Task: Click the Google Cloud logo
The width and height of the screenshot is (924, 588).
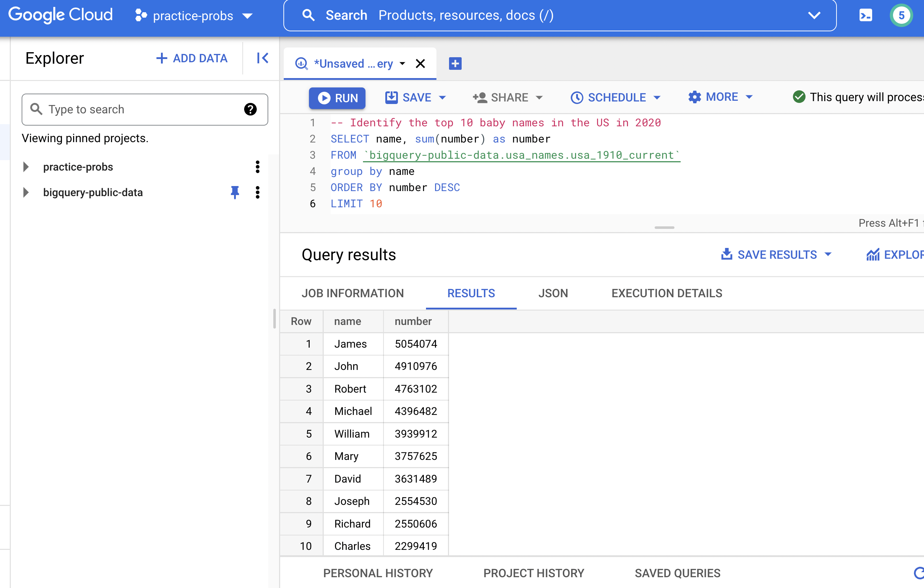Action: pyautogui.click(x=60, y=15)
